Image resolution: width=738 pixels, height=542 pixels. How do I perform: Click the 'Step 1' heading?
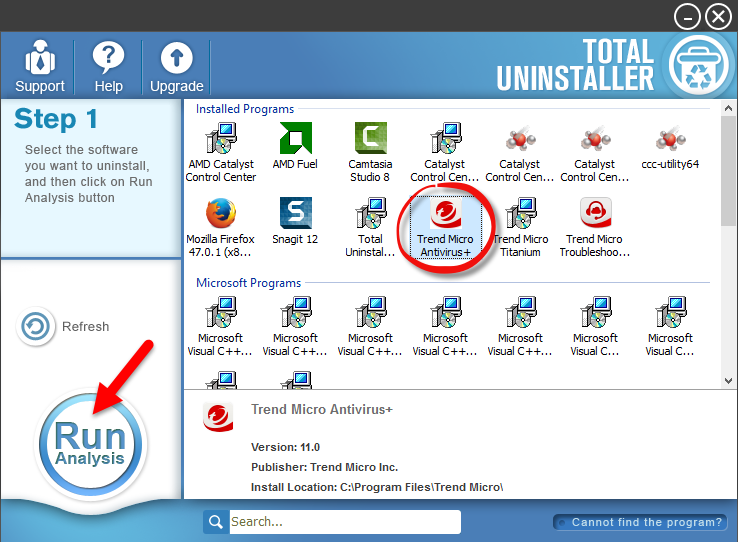tap(56, 119)
